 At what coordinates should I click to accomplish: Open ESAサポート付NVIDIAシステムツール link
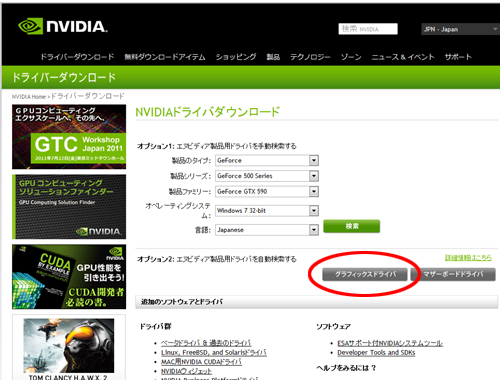point(390,343)
